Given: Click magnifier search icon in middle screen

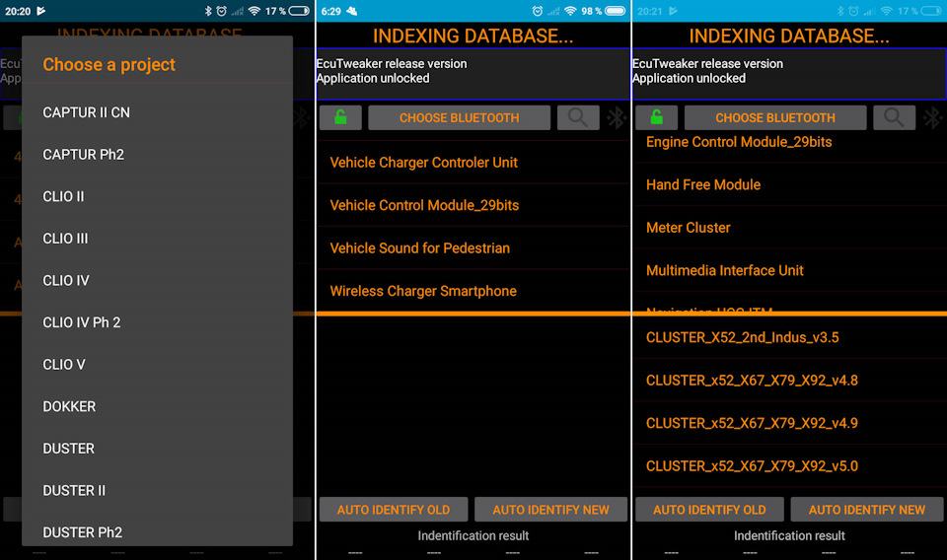Looking at the screenshot, I should pyautogui.click(x=578, y=118).
